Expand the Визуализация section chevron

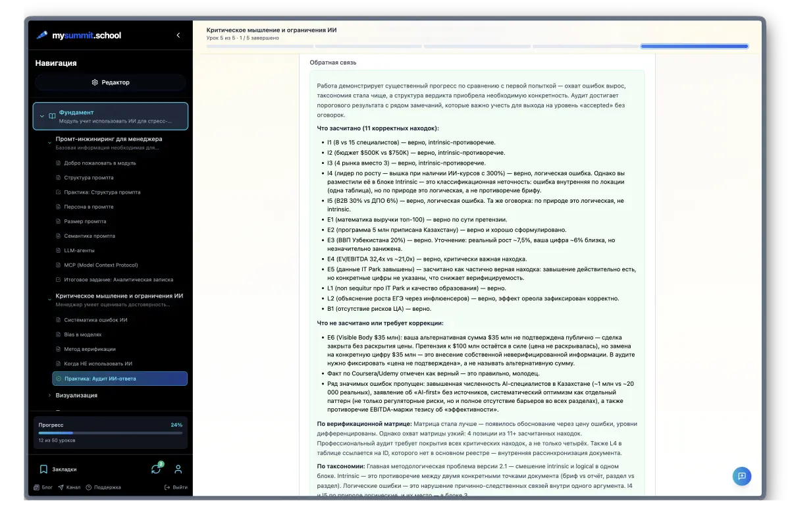click(49, 395)
